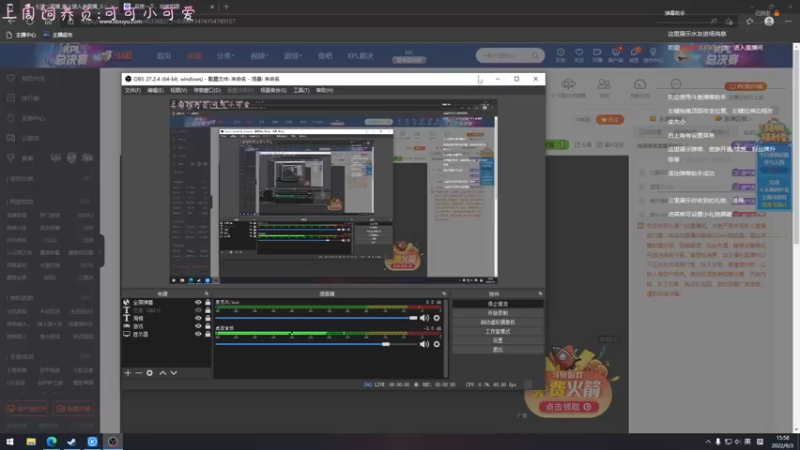Open 桌面音频 audio settings gear
The height and width of the screenshot is (450, 800).
437,344
